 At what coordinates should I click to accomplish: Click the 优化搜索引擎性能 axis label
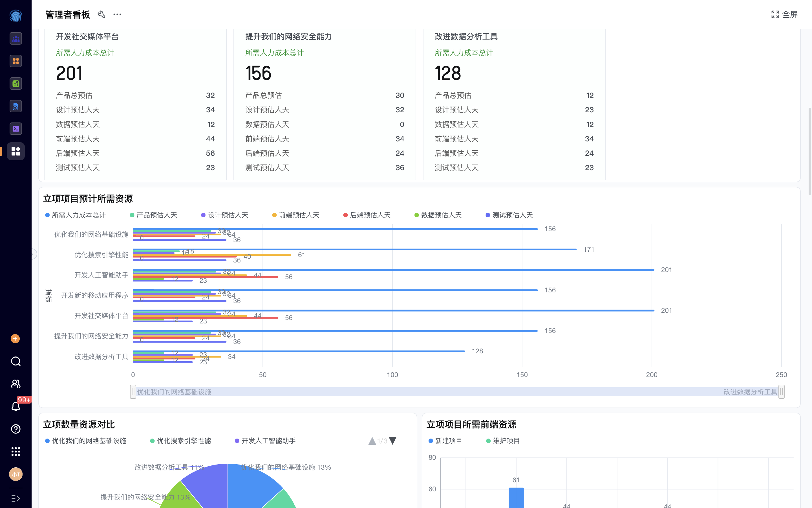click(x=101, y=255)
